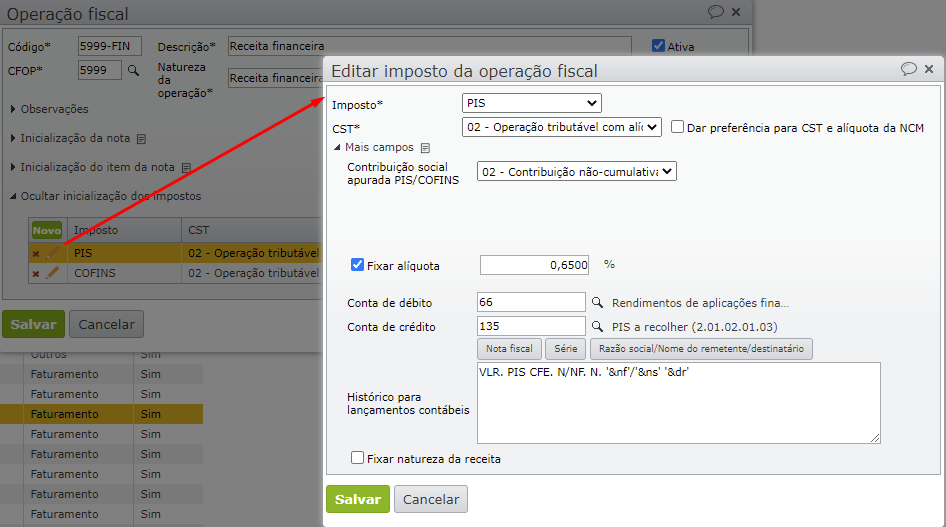Viewport: 946px width, 527px height.
Task: Select the COFINS row text
Action: (95, 273)
